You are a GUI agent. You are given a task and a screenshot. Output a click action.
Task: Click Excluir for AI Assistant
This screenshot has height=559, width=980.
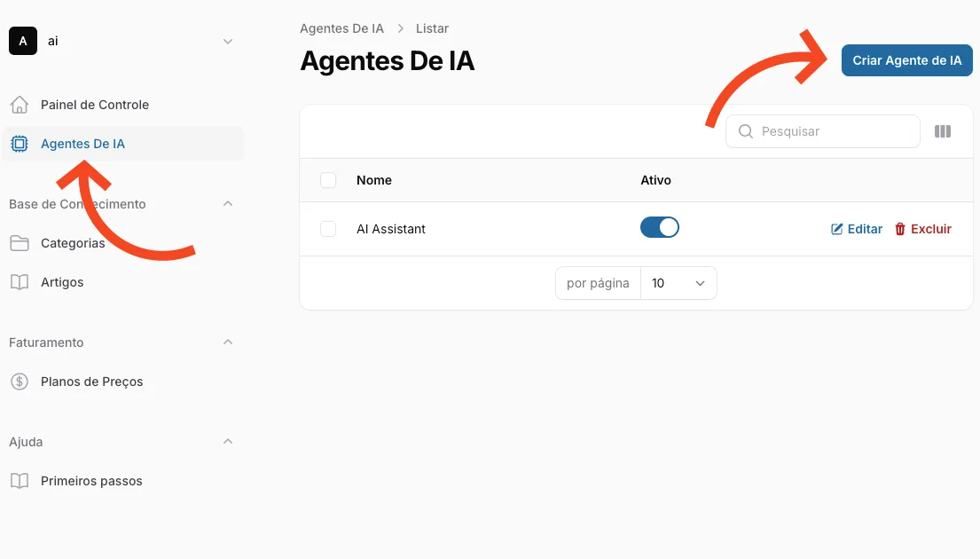coord(922,229)
